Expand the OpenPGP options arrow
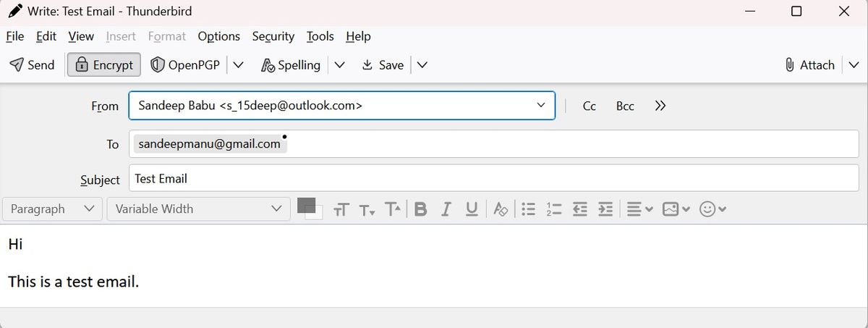Image resolution: width=868 pixels, height=328 pixels. click(x=239, y=65)
